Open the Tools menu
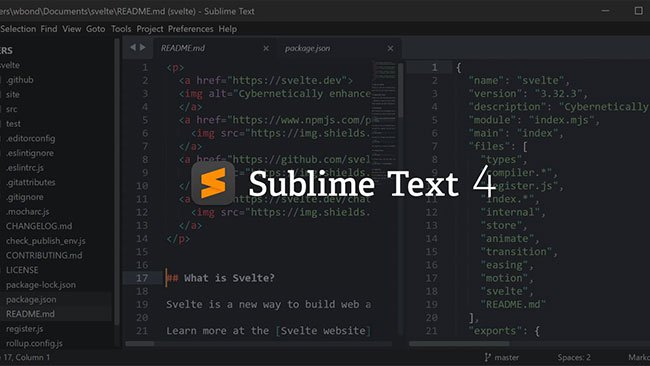Viewport: 650px width, 366px height. (x=121, y=29)
